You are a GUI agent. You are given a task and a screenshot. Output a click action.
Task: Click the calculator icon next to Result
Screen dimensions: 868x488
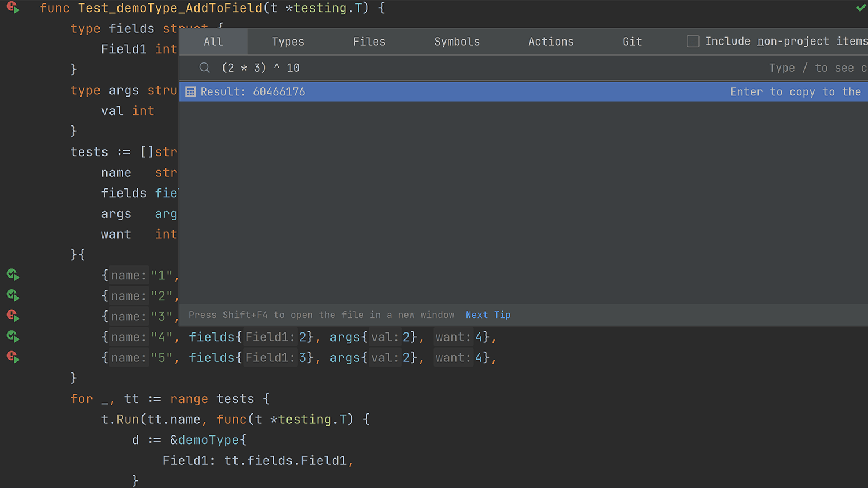[x=190, y=91]
